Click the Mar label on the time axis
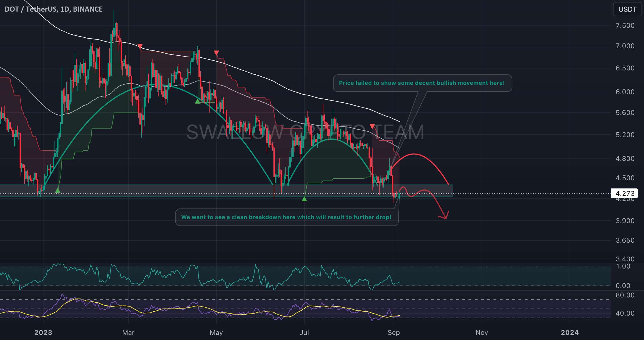The image size is (644, 340). (x=128, y=333)
